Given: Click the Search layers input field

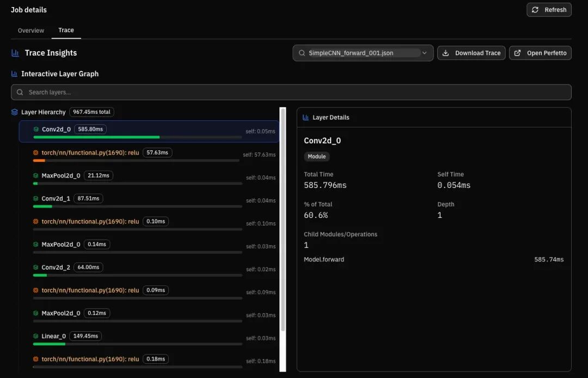Looking at the screenshot, I should click(x=291, y=92).
